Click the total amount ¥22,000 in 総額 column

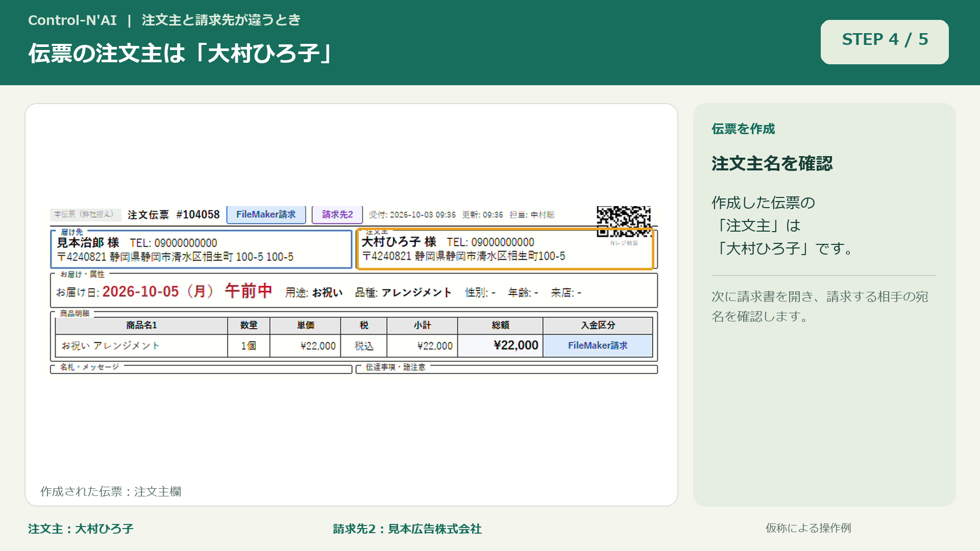tap(500, 346)
